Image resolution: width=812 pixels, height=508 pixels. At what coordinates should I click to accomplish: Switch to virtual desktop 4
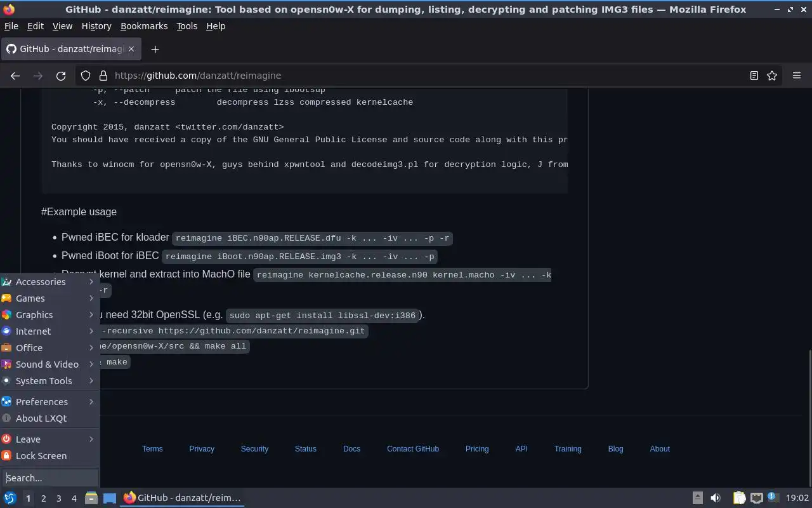[74, 498]
